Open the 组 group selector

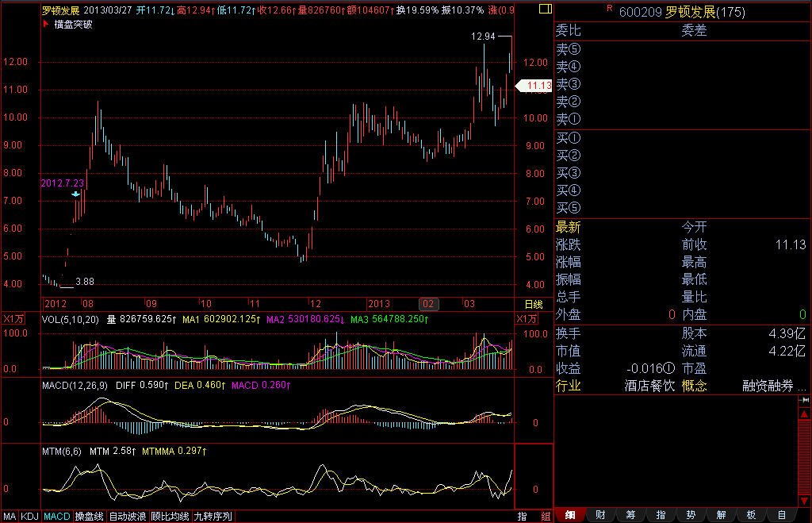pyautogui.click(x=545, y=516)
